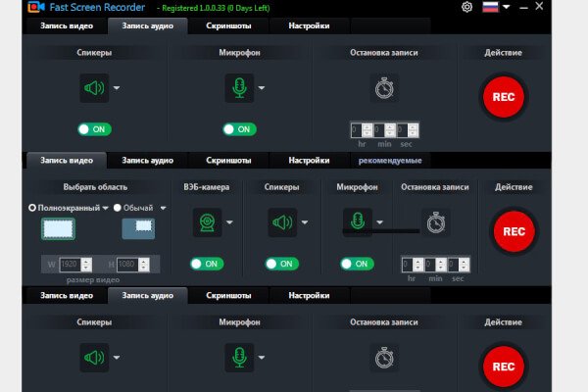Start recording with REC in bottom panel
Screen dimensions: 588x392
point(504,367)
